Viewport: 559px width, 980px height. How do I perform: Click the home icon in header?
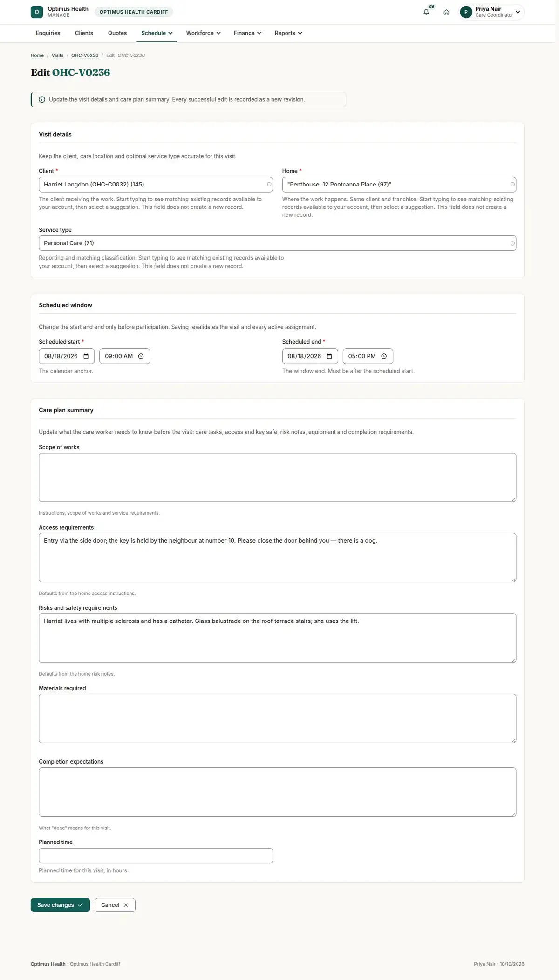[446, 12]
